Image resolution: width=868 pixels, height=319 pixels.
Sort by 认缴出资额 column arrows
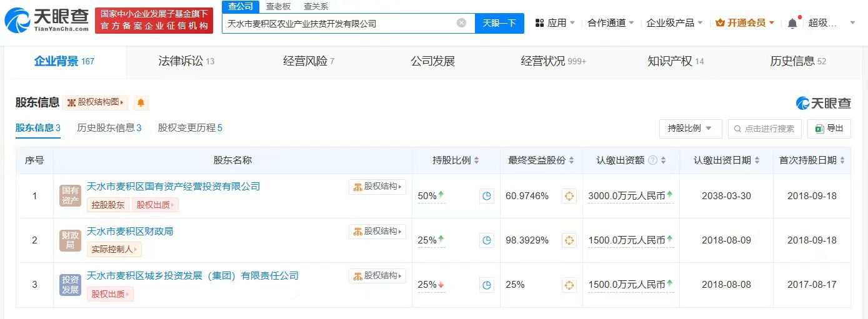click(663, 160)
